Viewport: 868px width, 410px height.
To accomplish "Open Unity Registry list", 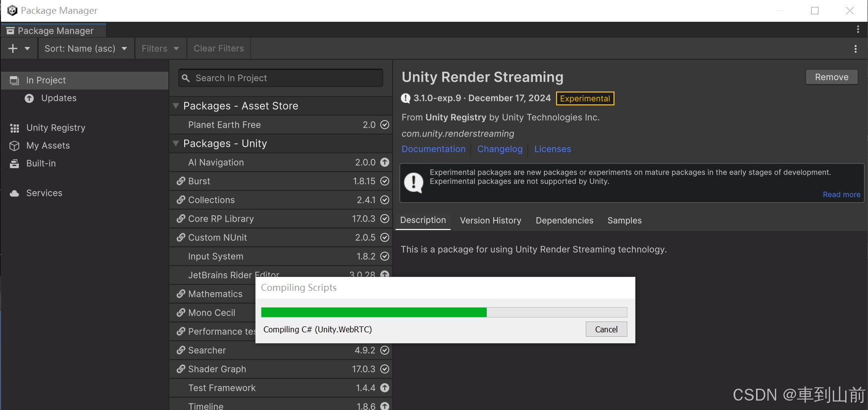I will (85, 128).
